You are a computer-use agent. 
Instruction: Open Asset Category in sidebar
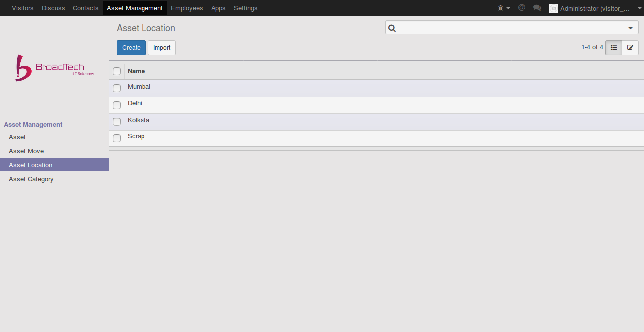[x=31, y=179]
